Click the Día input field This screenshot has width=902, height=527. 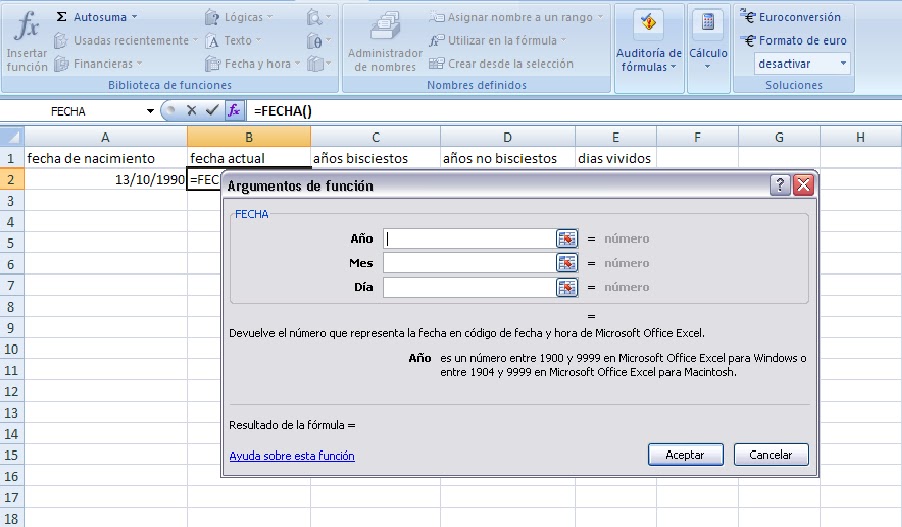point(469,287)
